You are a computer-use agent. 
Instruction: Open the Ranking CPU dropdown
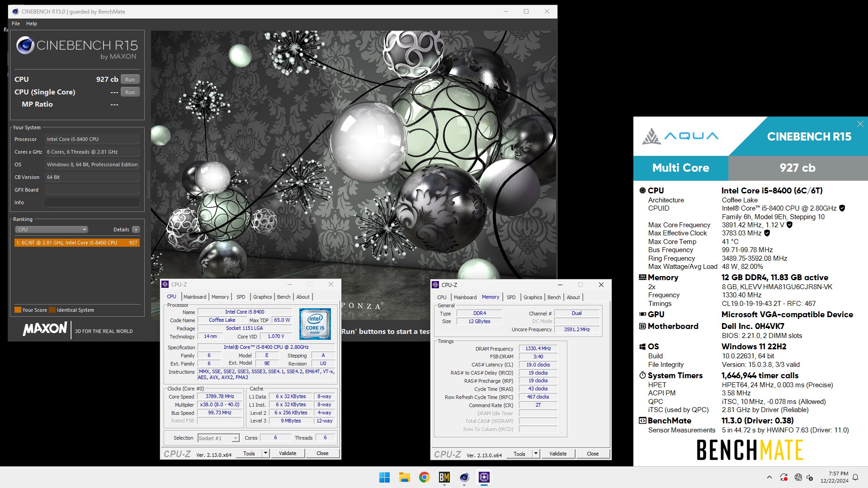(x=52, y=230)
